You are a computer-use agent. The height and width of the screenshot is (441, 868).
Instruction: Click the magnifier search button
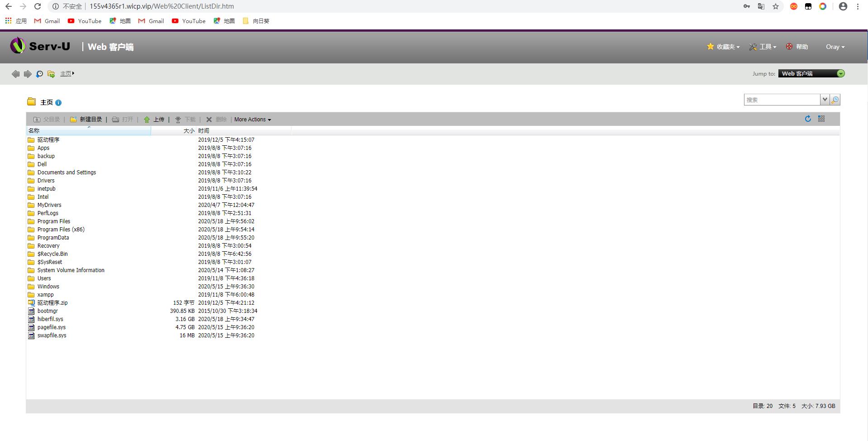pyautogui.click(x=835, y=100)
